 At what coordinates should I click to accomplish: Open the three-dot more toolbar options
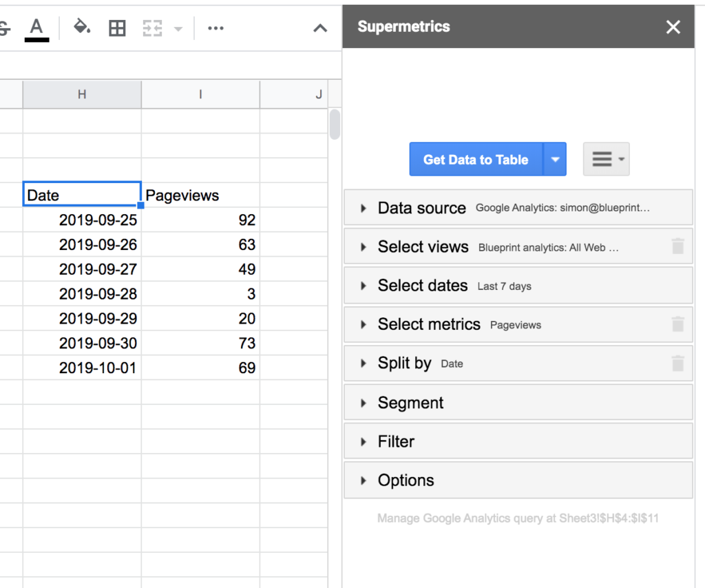pos(215,28)
